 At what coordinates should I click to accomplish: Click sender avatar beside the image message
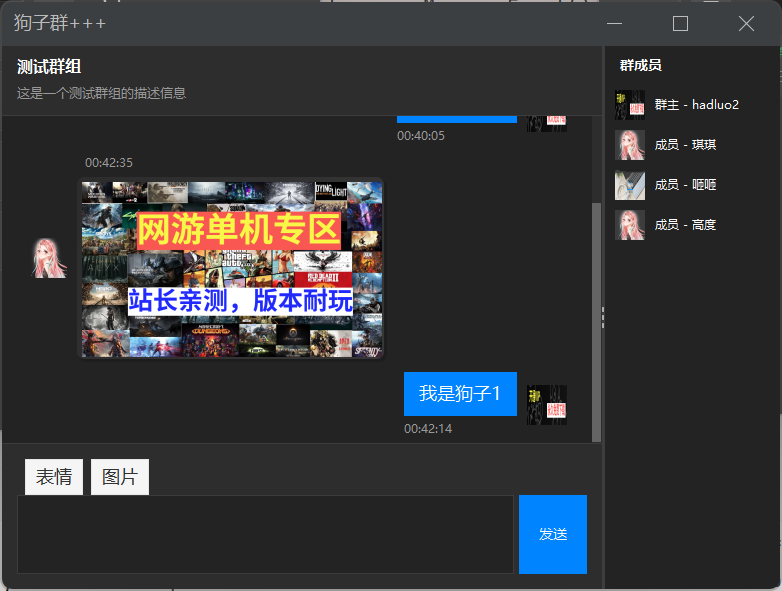(x=49, y=258)
